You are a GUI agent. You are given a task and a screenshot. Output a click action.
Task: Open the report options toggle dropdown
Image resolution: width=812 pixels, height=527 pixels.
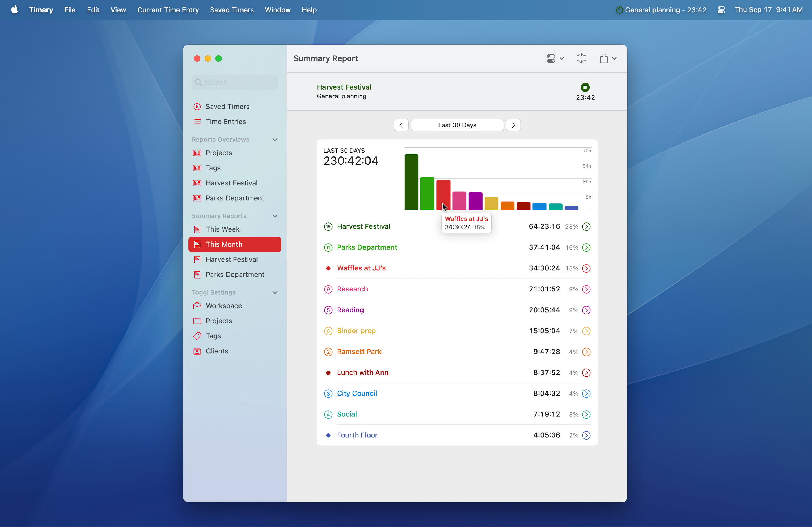coord(555,58)
